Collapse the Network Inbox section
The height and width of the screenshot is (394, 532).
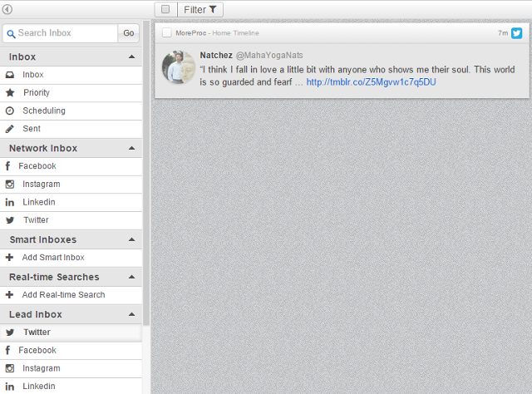131,148
